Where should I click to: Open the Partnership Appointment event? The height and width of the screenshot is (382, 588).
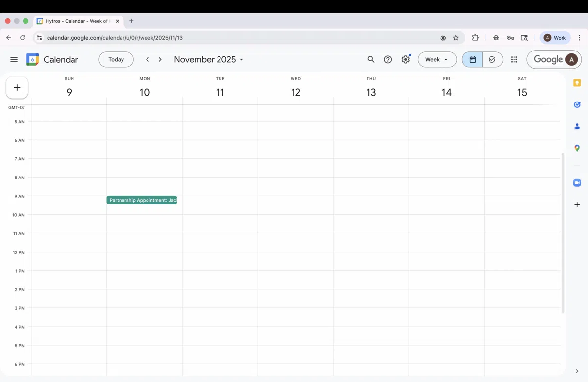(x=142, y=200)
